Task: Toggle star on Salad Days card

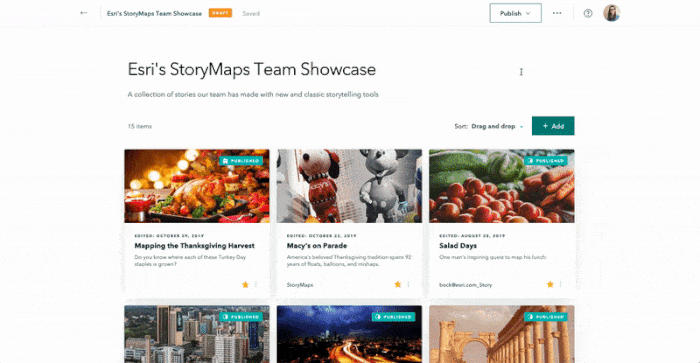Action: point(550,284)
